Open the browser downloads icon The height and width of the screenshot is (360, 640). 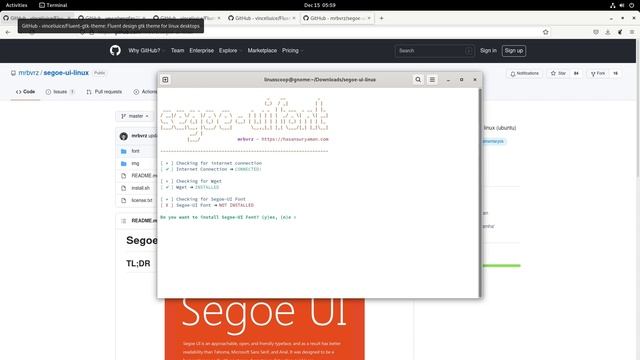click(608, 32)
